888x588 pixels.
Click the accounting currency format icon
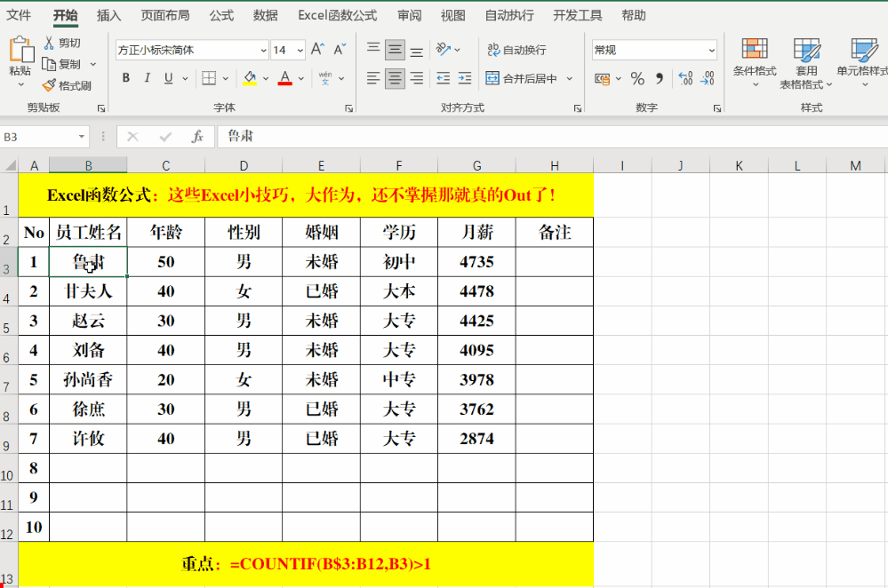602,78
